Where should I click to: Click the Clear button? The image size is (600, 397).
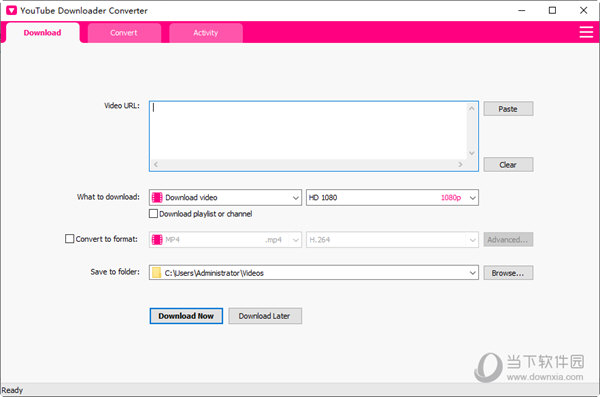(x=508, y=165)
